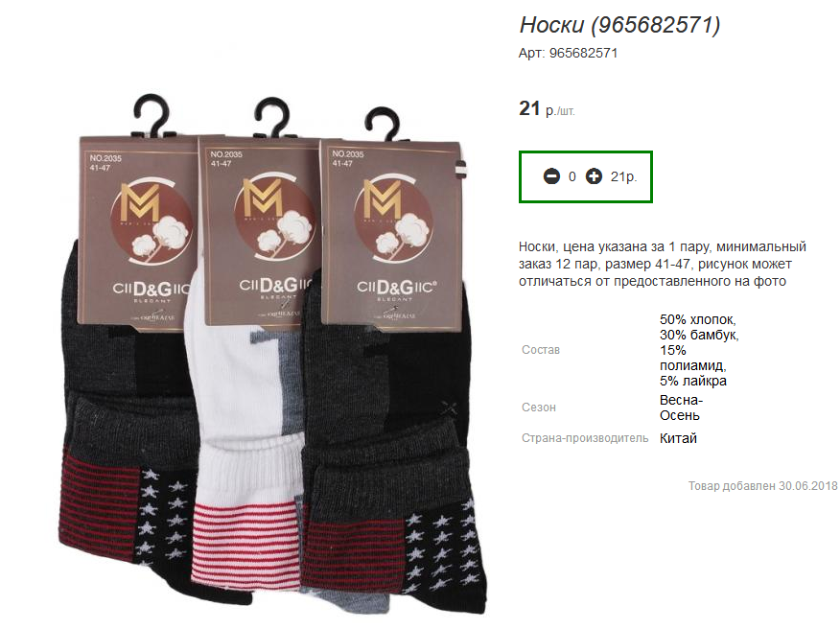Screen dimensions: 840x629
Task: Click the Товар добавлен 30.06.2018 date text
Action: 763,486
